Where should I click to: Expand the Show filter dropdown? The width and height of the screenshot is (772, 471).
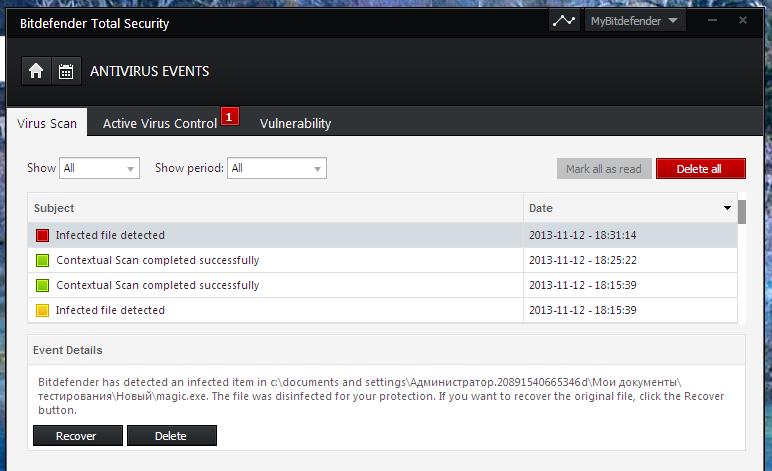pos(99,169)
